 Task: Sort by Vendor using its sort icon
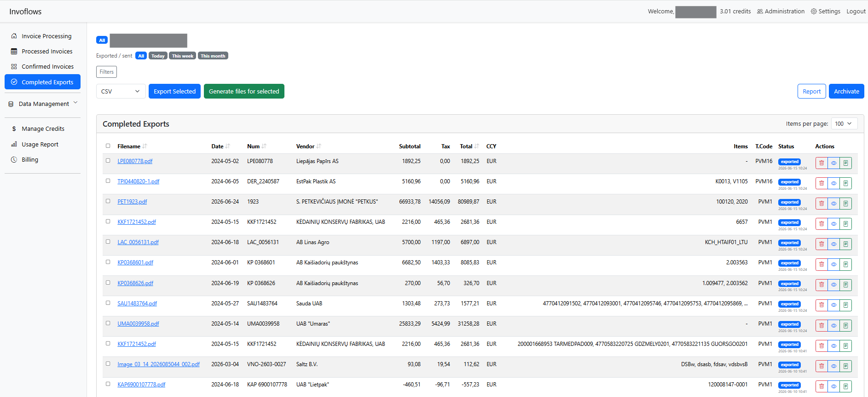pyautogui.click(x=318, y=146)
